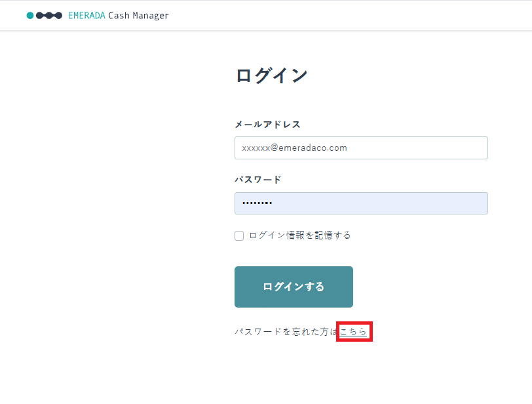Screen dimensions: 532x404
Task: Click the ログインする button
Action: (x=294, y=287)
